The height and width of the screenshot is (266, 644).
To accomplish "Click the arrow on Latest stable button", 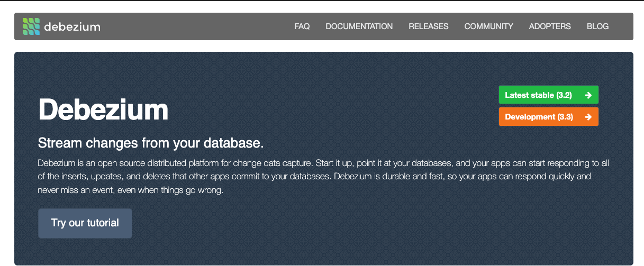I will pos(588,95).
